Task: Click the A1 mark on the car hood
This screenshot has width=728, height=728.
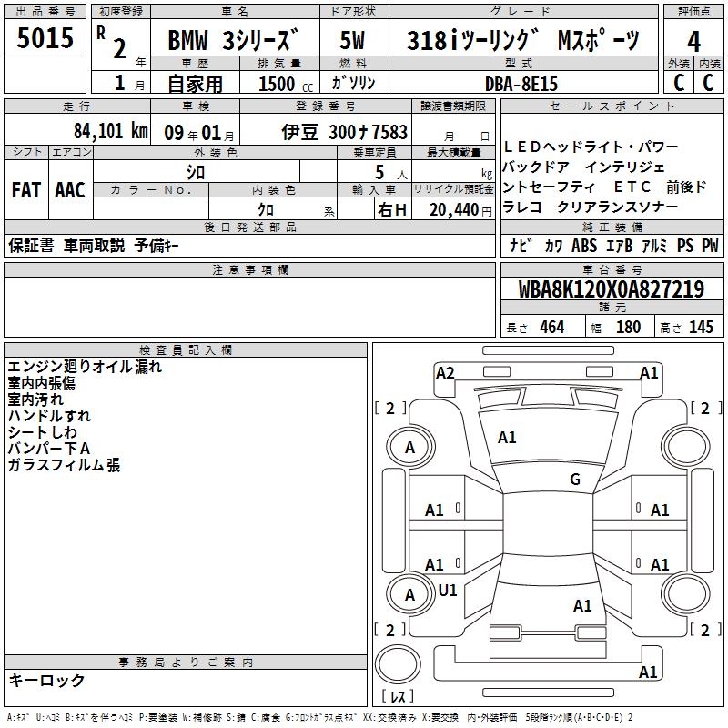Action: 507,438
